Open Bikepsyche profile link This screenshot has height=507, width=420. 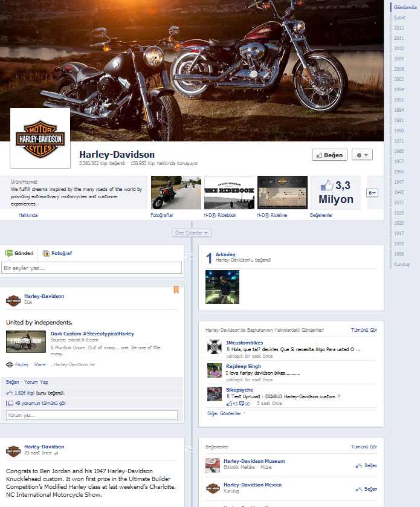point(239,390)
